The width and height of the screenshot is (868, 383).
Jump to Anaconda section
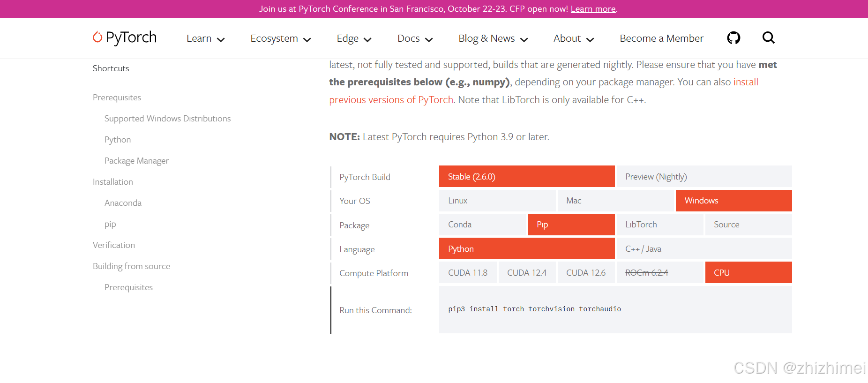click(x=123, y=203)
